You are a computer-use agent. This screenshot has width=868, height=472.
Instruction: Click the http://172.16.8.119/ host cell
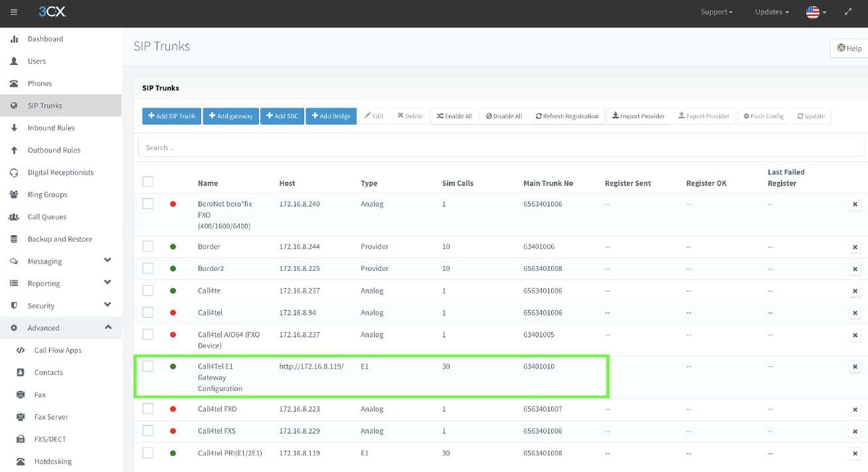(x=312, y=366)
